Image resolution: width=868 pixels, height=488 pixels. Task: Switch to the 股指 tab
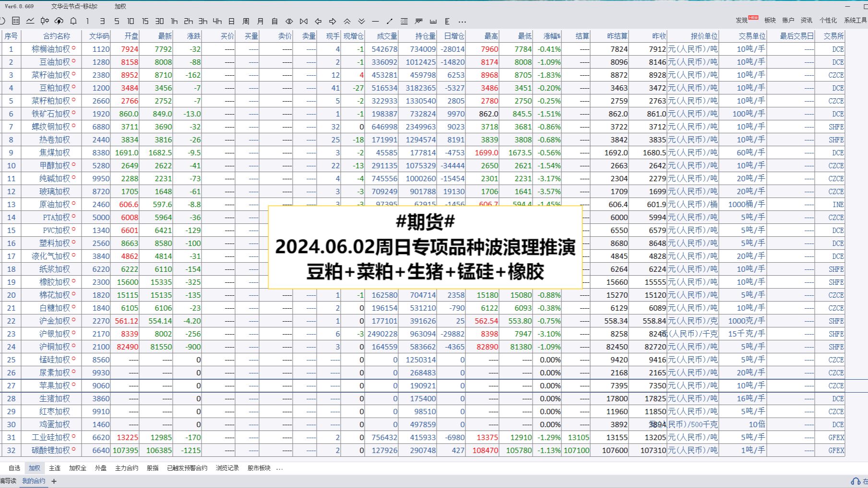pos(153,468)
